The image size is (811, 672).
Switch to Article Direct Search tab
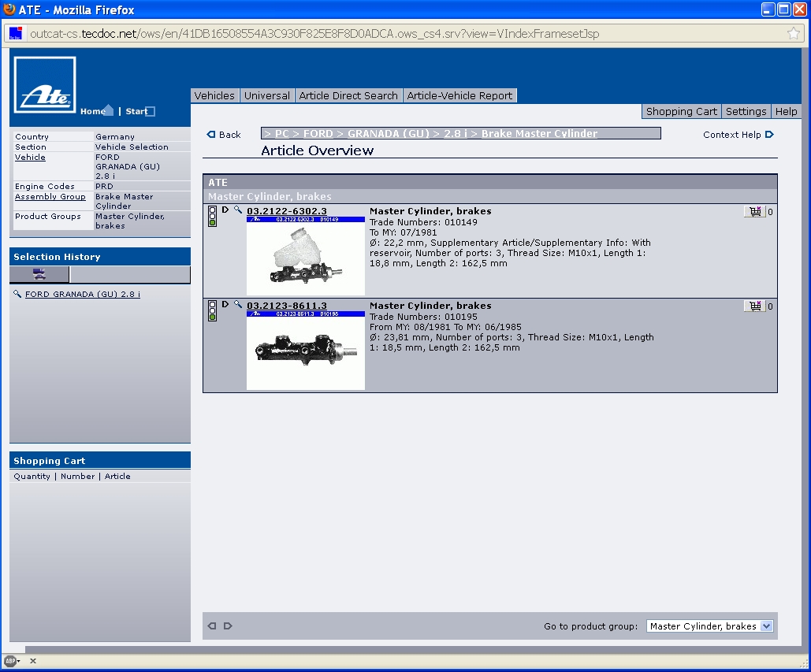[348, 95]
